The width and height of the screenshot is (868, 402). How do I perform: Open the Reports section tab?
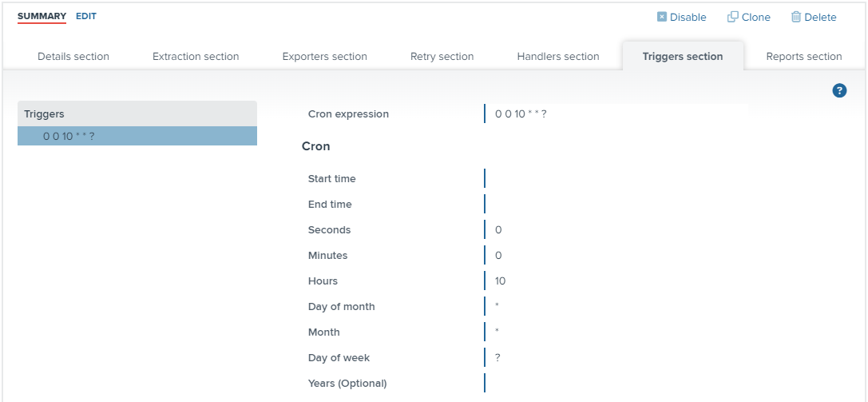point(804,57)
